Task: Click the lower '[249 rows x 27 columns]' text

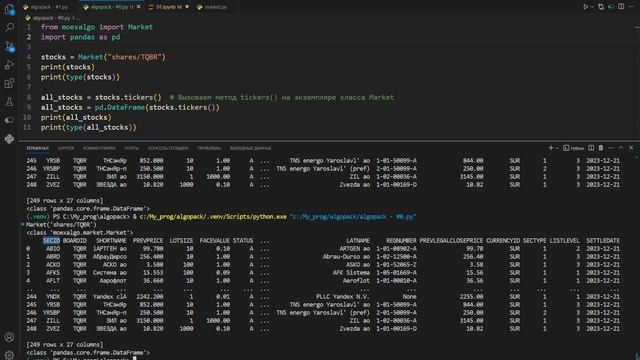Action: click(x=64, y=344)
